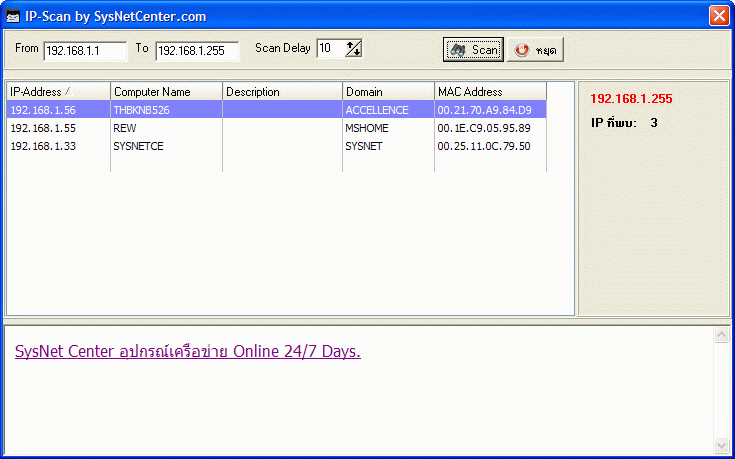
Task: Focus the To IP address field
Action: [196, 50]
